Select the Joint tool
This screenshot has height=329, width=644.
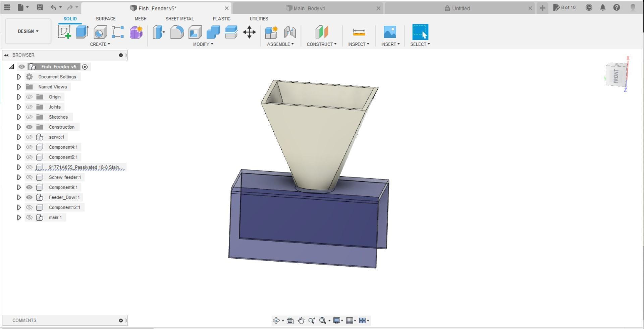tap(290, 32)
